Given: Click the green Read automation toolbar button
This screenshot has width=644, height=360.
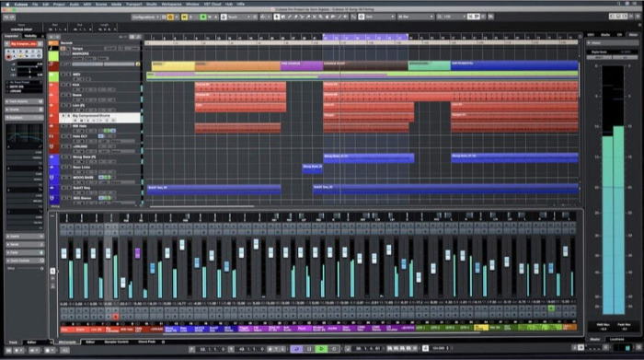Looking at the screenshot, I should [x=203, y=17].
